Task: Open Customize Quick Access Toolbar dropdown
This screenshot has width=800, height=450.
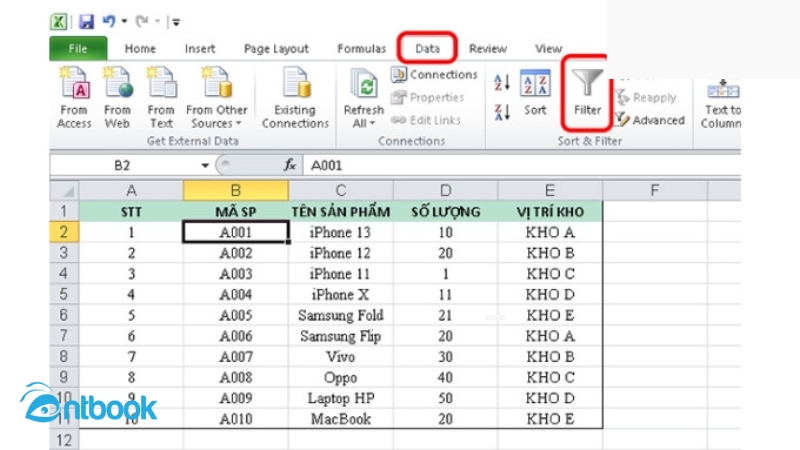Action: 176,22
